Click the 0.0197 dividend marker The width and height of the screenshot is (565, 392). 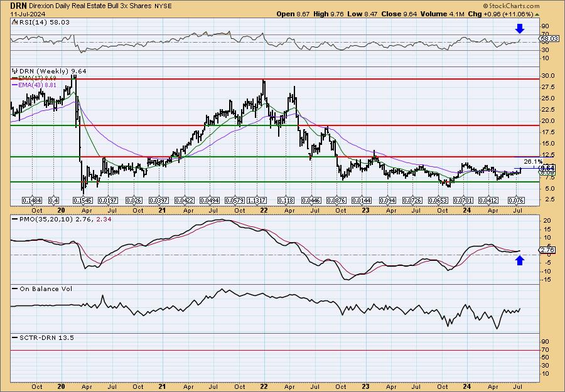click(108, 200)
